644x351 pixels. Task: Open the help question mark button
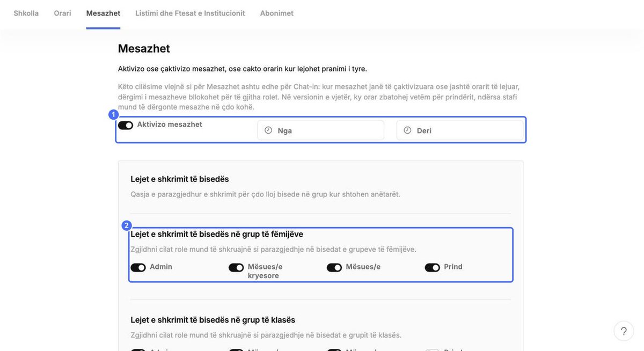point(624,331)
